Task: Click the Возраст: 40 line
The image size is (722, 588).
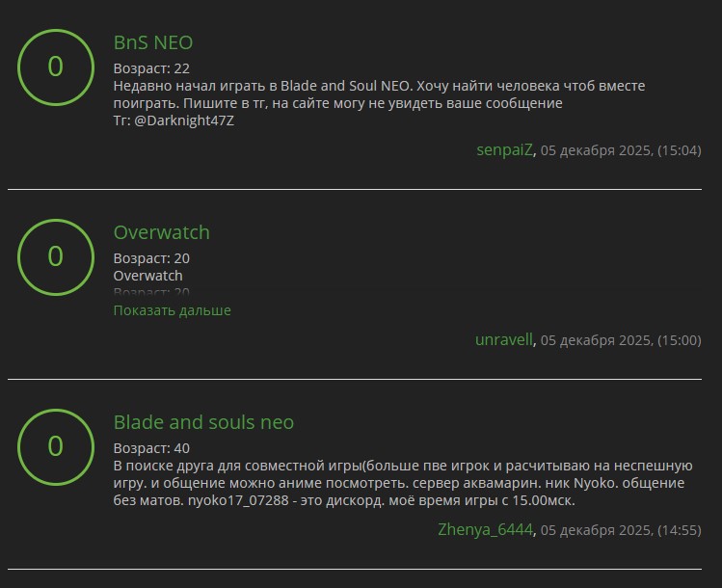Action: tap(151, 448)
